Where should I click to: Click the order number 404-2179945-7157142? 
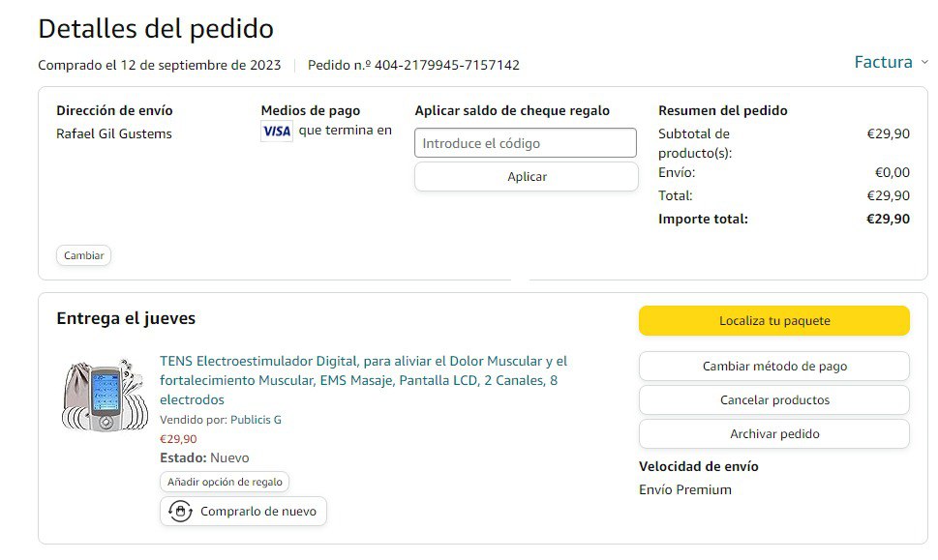tap(446, 66)
